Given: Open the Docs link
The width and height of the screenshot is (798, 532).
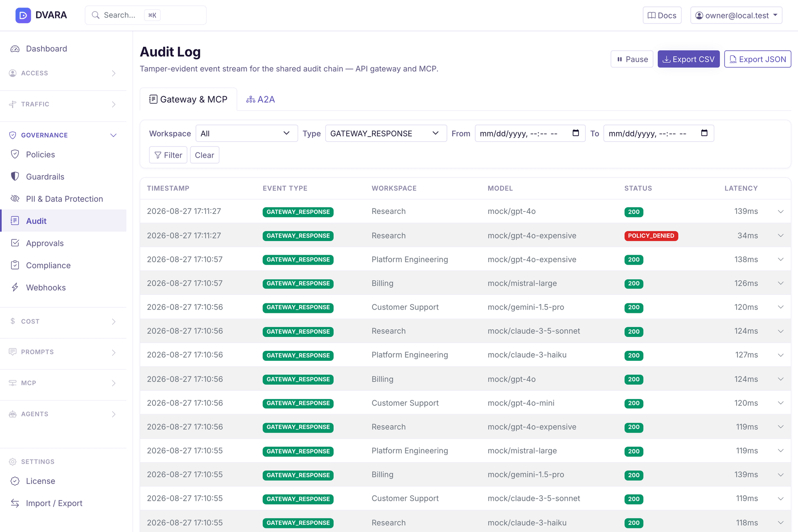Looking at the screenshot, I should (x=662, y=15).
